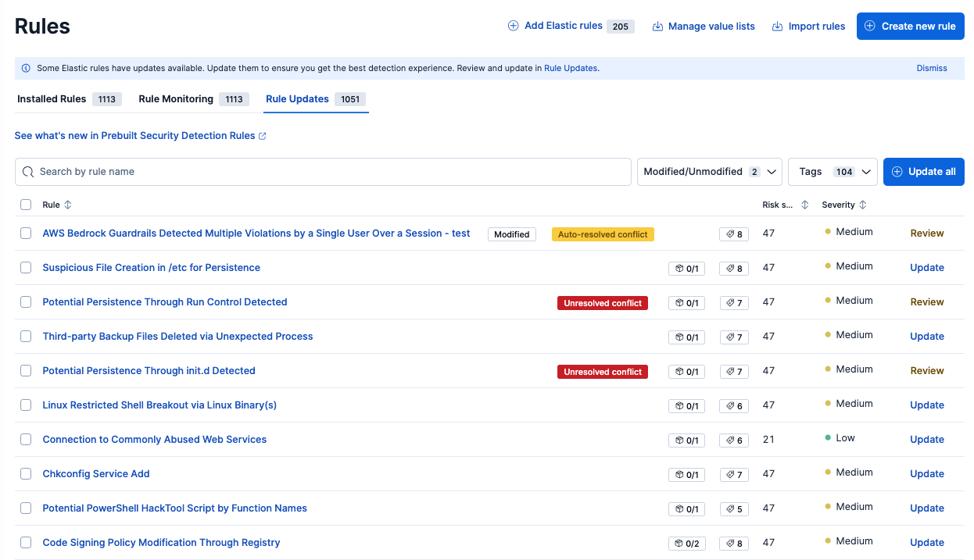Screen dimensions: 974x560
Task: Switch to the Installed Rules tab
Action: (x=70, y=99)
